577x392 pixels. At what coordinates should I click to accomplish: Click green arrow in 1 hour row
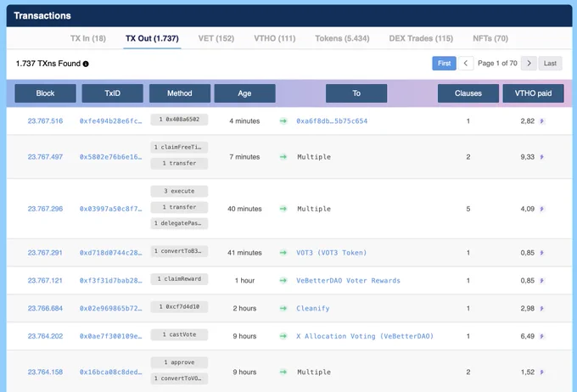coord(283,281)
